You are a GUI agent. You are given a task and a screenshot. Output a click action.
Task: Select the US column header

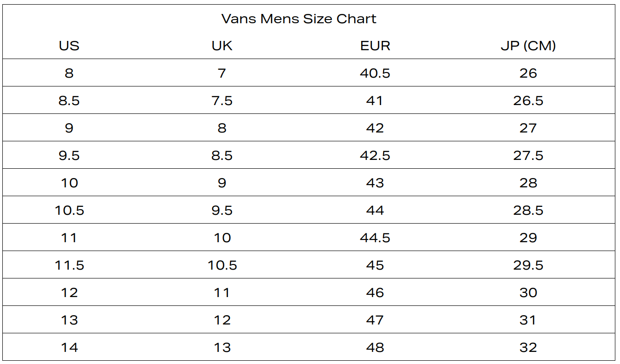tap(69, 46)
